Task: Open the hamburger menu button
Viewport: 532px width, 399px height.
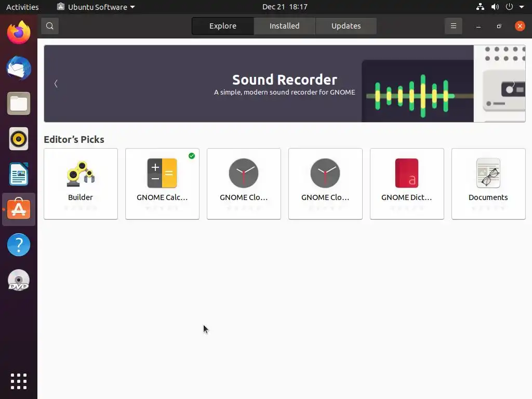Action: coord(453,26)
